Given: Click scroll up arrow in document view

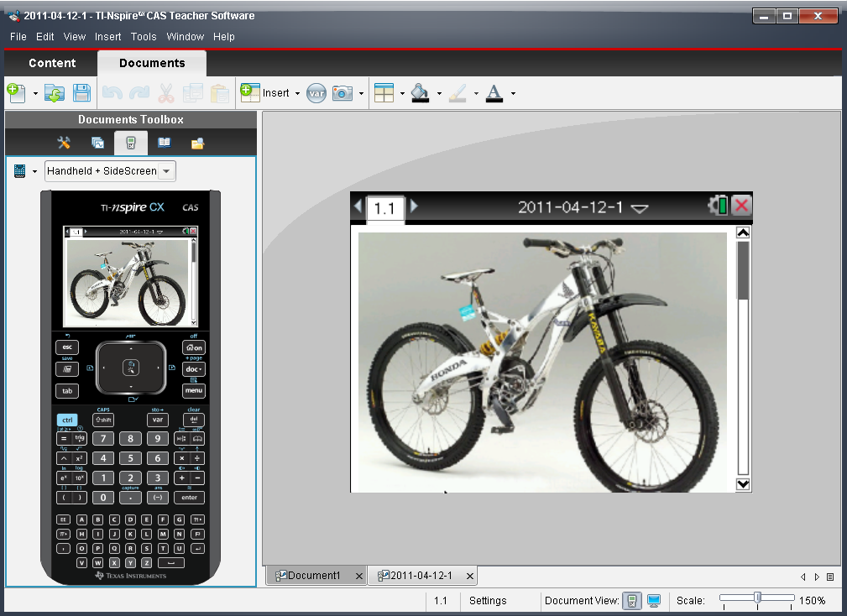Looking at the screenshot, I should click(x=743, y=232).
